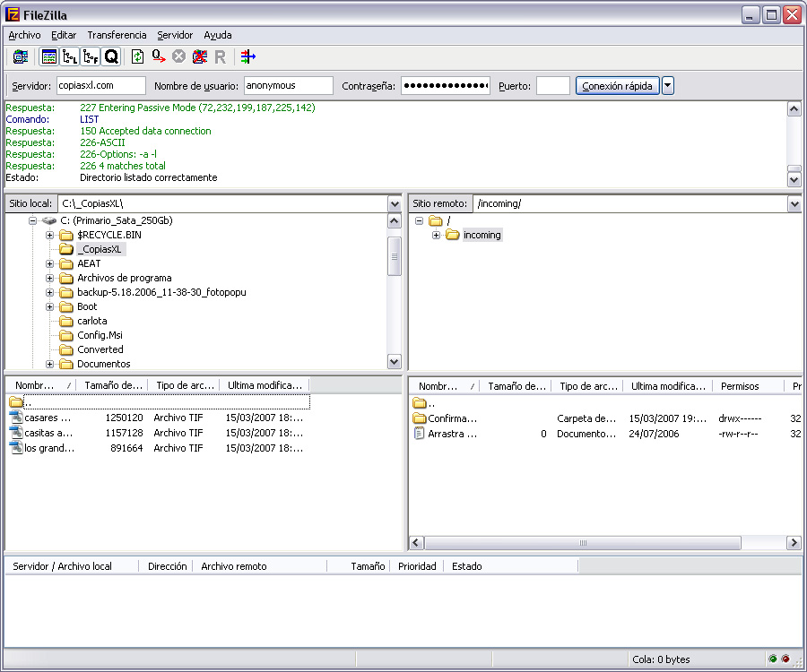Sort the remote list by Tipo de archivo column

click(587, 386)
